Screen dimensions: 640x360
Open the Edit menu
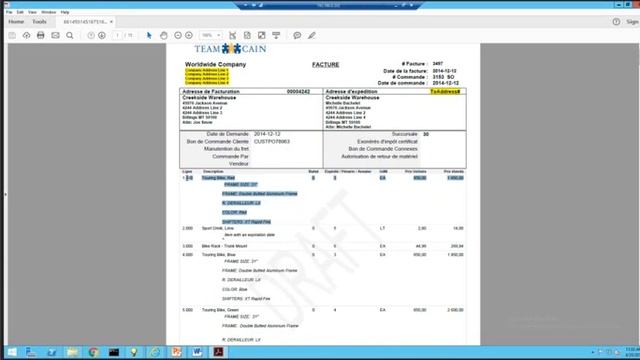20,12
